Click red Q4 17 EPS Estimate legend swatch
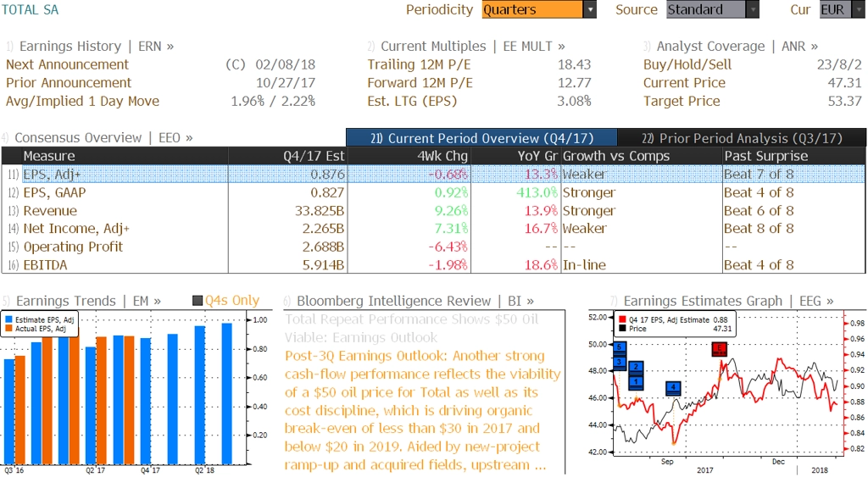This screenshot has width=868, height=477. (622, 320)
